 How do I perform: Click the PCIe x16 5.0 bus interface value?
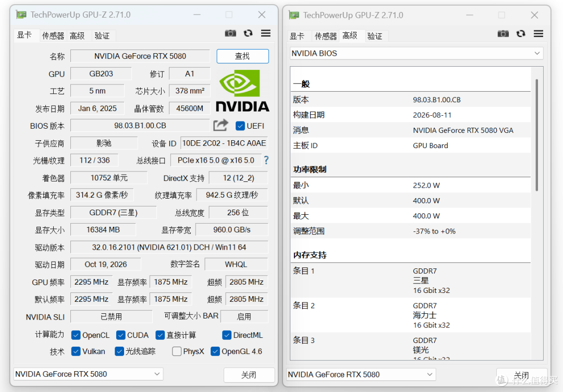(x=216, y=160)
